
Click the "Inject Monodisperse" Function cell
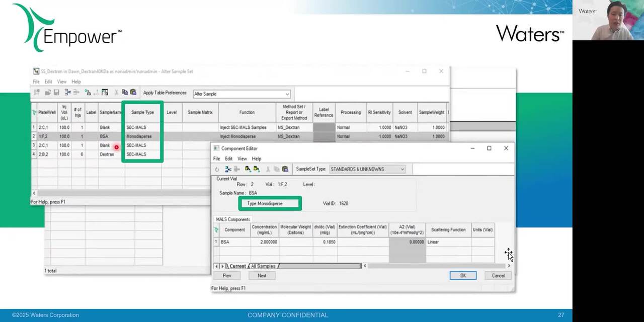247,136
